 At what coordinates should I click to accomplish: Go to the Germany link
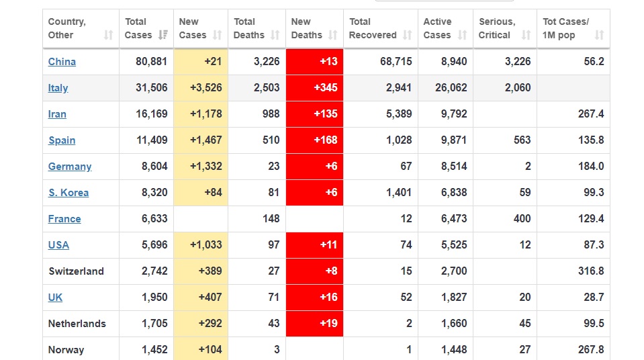(70, 167)
